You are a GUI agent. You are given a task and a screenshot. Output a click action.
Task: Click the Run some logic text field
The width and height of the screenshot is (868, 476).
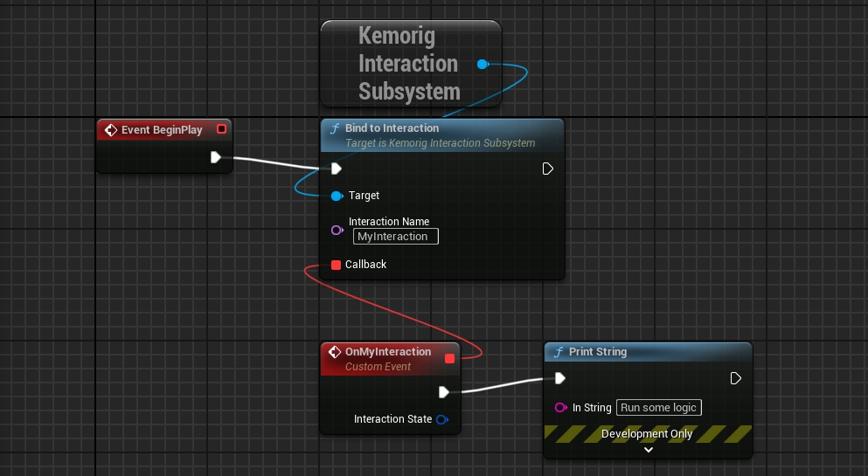pyautogui.click(x=659, y=408)
